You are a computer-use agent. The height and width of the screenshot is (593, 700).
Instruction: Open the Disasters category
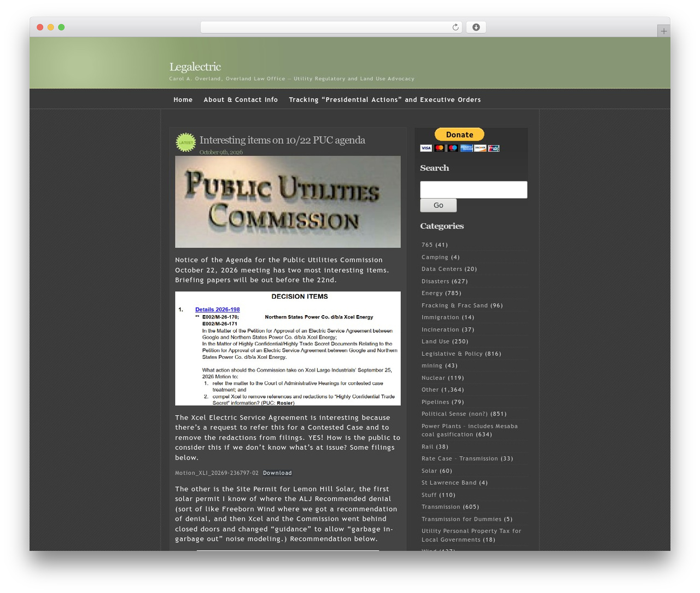pyautogui.click(x=435, y=281)
